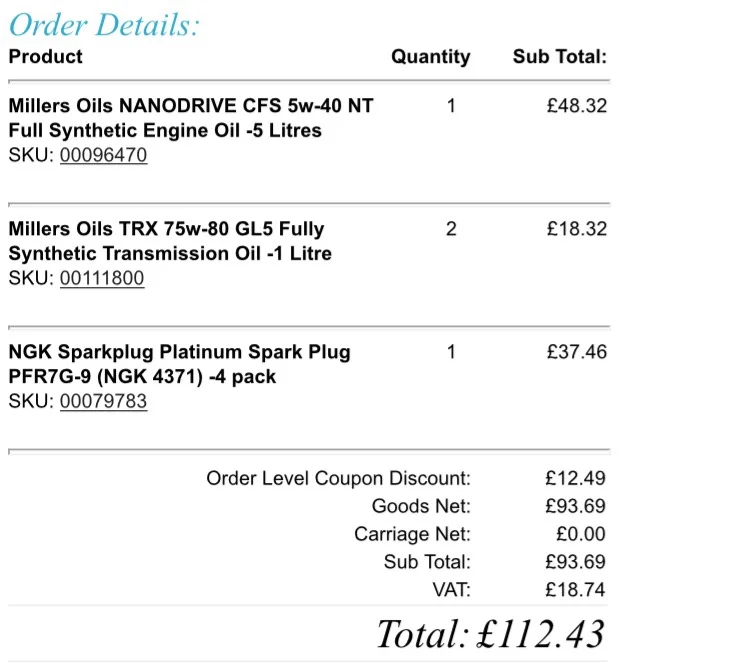This screenshot has width=749, height=663.
Task: Select Millers Oils TRX transmission oil name
Action: (170, 241)
